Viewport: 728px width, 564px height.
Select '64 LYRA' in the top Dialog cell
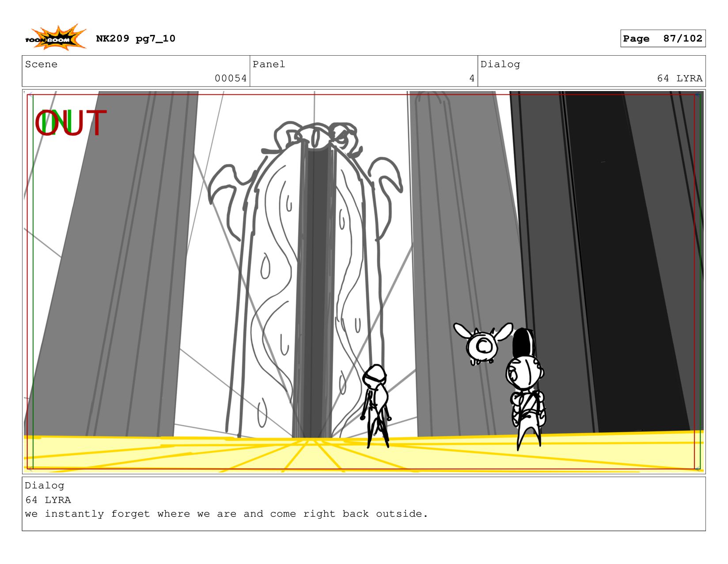click(679, 78)
